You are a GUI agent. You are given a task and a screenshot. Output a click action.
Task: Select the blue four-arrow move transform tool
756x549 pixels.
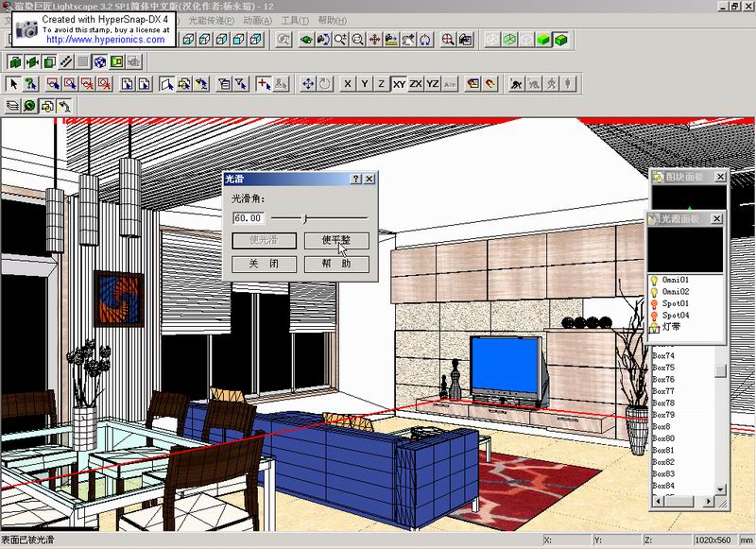point(308,84)
